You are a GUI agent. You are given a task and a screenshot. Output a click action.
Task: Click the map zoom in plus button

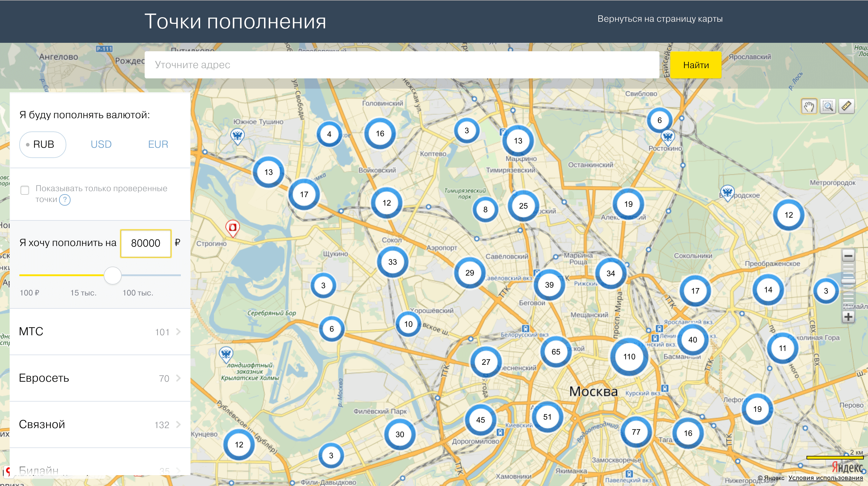click(848, 317)
